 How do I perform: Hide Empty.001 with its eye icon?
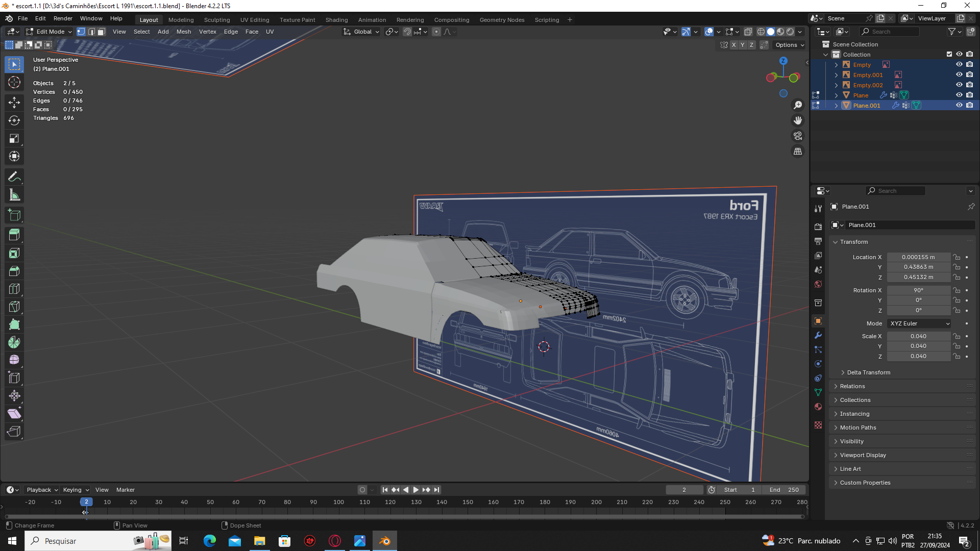(959, 75)
